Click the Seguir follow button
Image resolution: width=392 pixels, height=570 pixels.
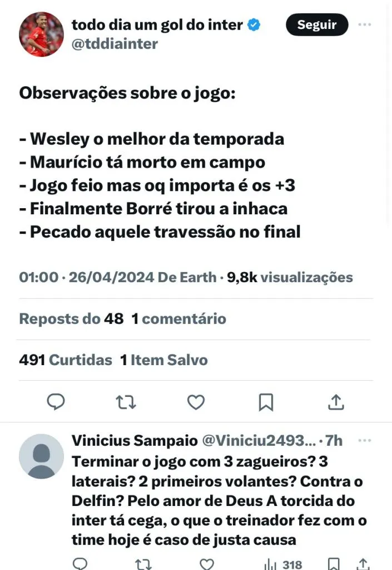[317, 25]
